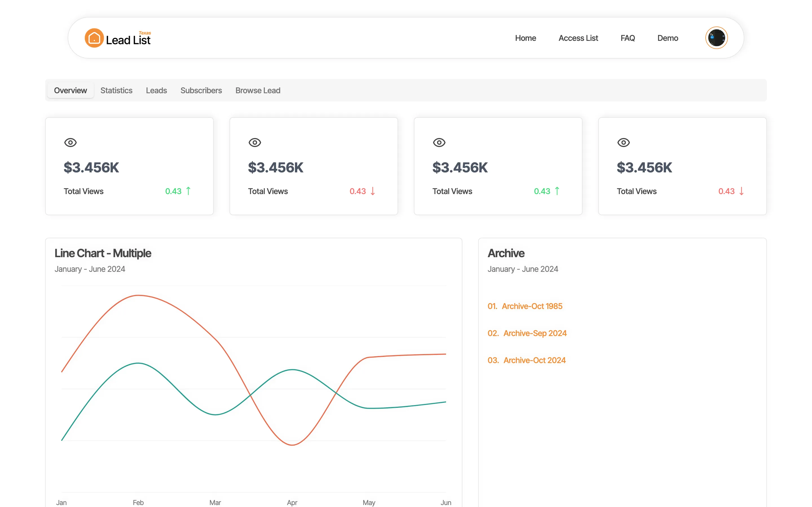Select the Subscribers tab
Screen dimensions: 812x507
(x=201, y=90)
